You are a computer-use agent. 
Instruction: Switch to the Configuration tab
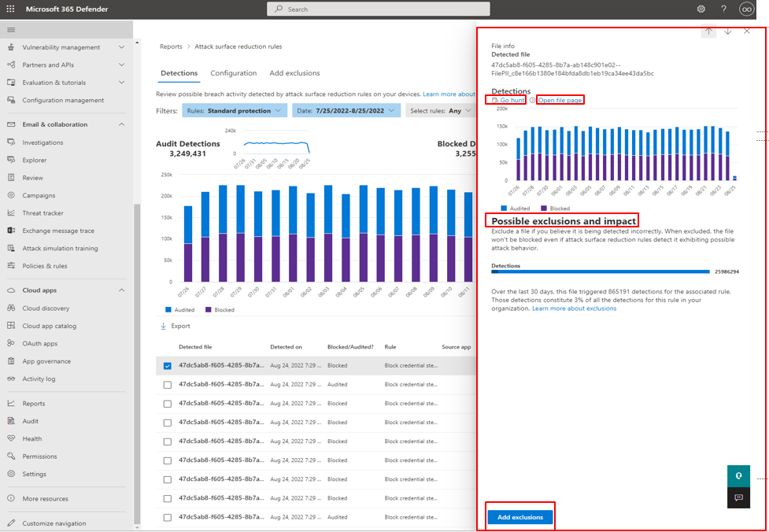(x=233, y=73)
